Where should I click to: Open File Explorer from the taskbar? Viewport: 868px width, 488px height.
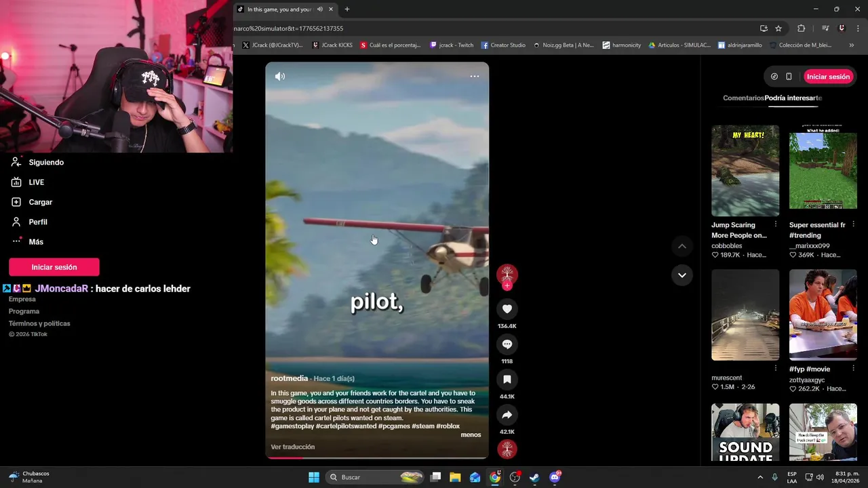coord(455,477)
